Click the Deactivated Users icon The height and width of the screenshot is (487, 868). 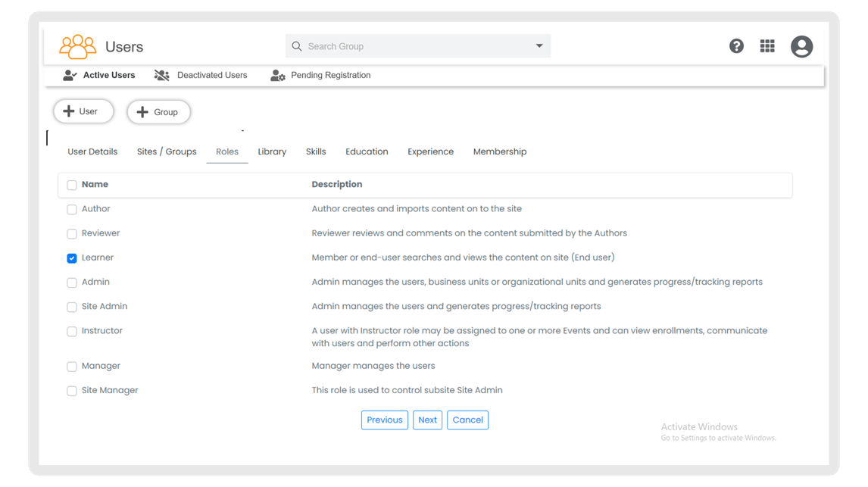pyautogui.click(x=161, y=76)
